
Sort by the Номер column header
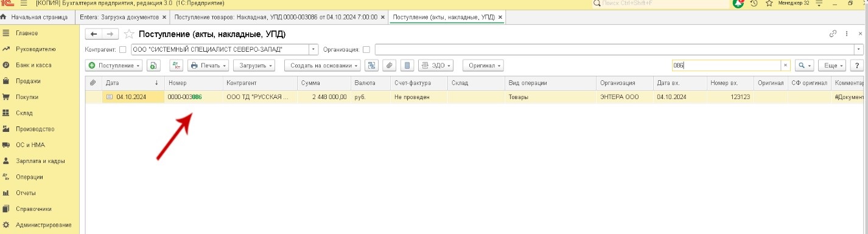194,83
